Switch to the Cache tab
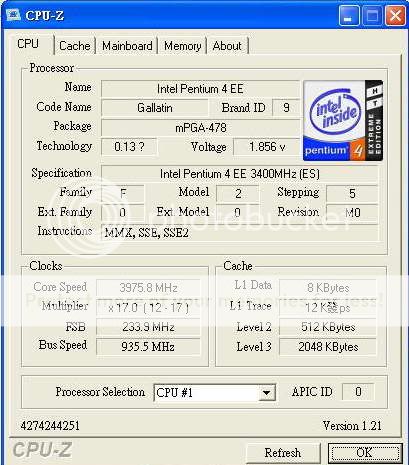The height and width of the screenshot is (465, 409). 75,46
